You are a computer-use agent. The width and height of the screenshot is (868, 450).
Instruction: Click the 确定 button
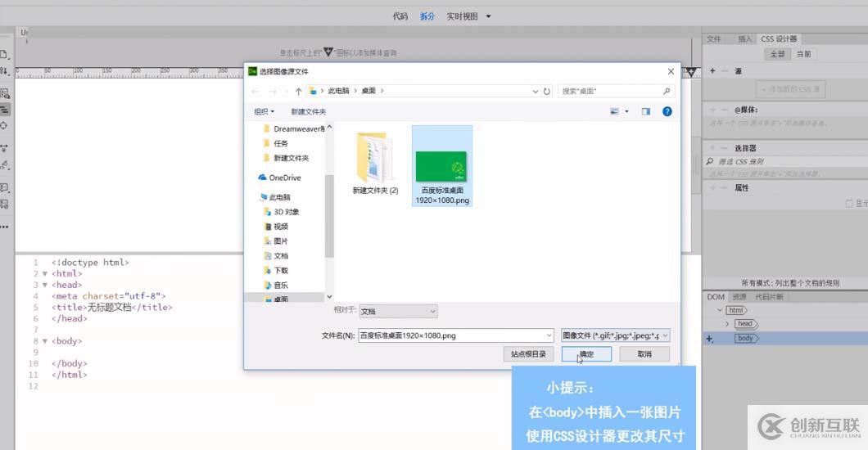(x=586, y=353)
